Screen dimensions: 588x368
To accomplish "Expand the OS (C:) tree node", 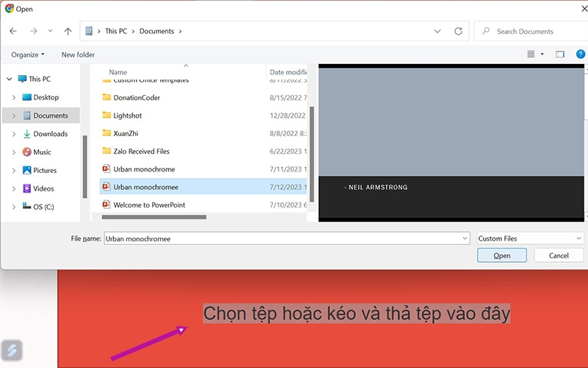I will click(x=14, y=207).
